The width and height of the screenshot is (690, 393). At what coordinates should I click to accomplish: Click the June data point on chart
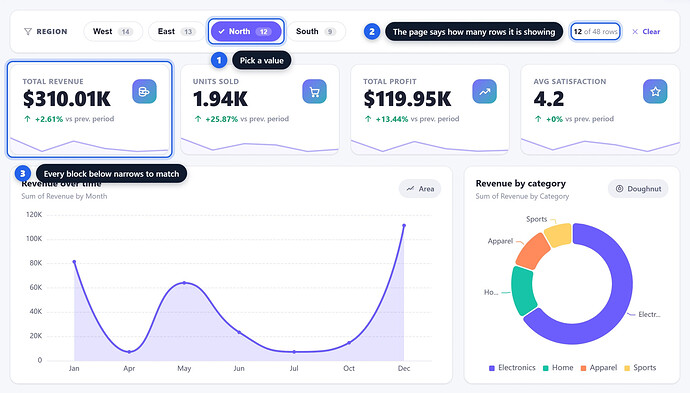tap(239, 332)
